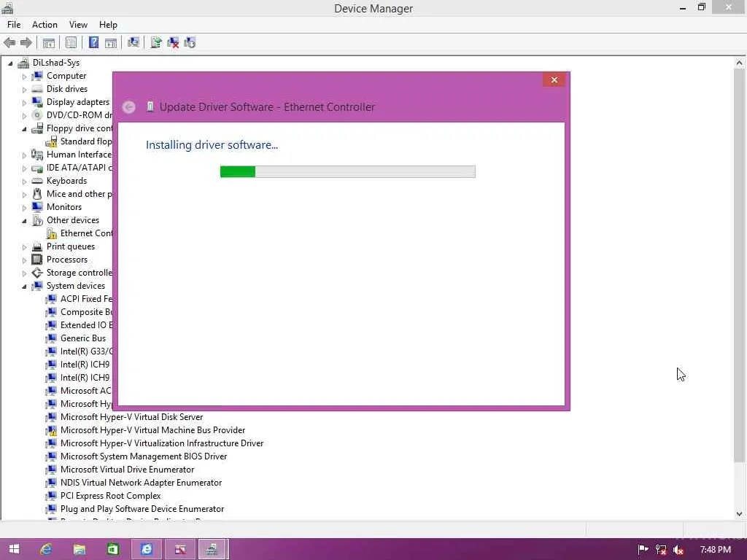
Task: Expand the Computer node
Action: tap(24, 76)
